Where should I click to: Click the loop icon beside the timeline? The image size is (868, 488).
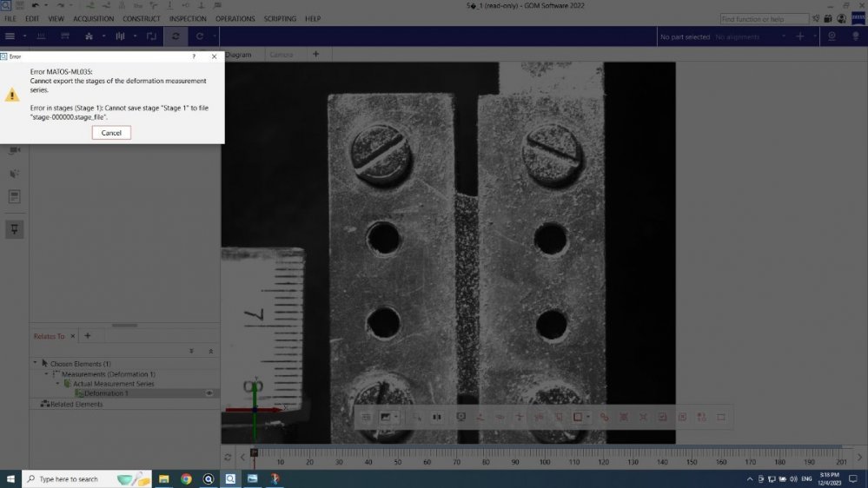228,457
